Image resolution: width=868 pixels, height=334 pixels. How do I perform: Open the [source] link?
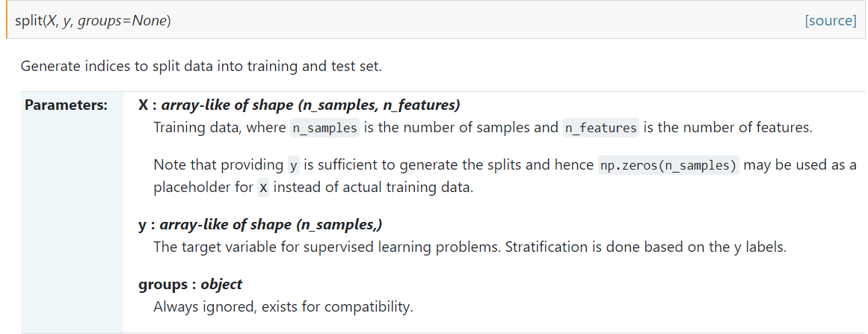(831, 21)
